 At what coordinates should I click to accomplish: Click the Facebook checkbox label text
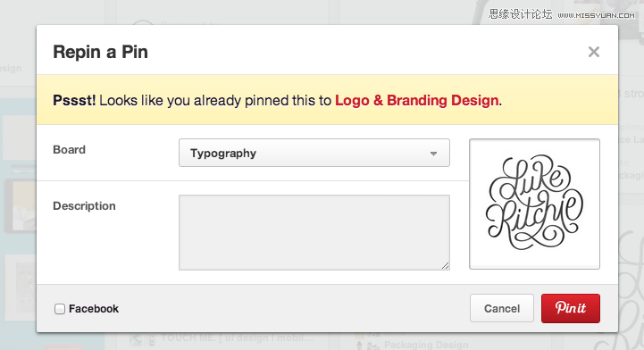[94, 309]
